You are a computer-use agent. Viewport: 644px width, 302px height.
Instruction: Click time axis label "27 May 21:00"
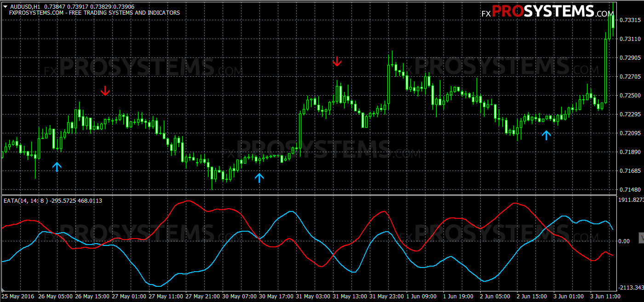point(202,296)
